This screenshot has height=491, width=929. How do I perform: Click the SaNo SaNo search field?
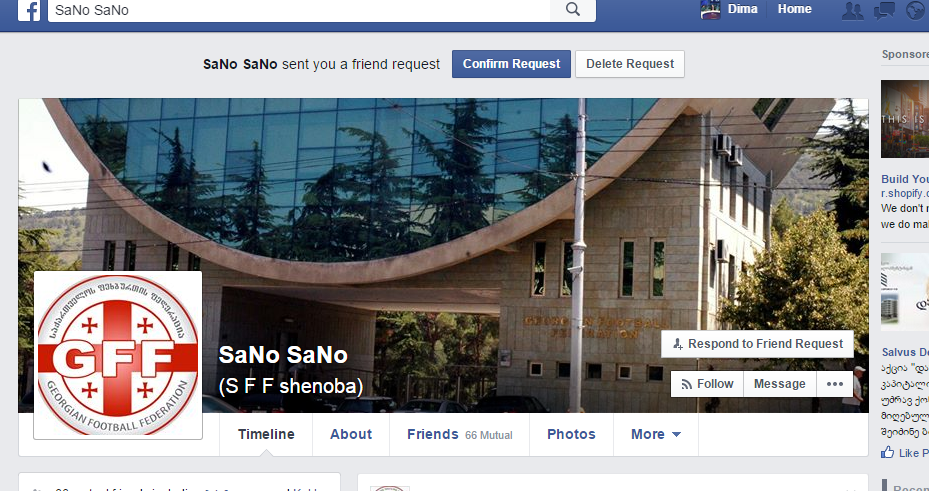(299, 10)
